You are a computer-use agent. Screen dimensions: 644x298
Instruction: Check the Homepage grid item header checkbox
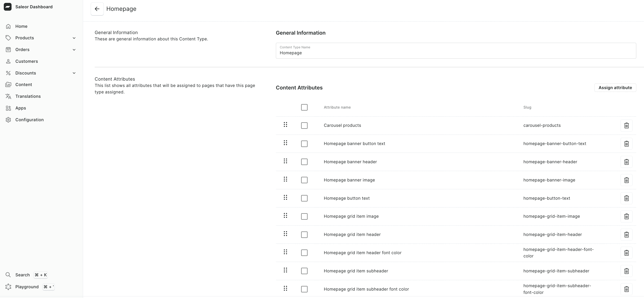click(304, 235)
